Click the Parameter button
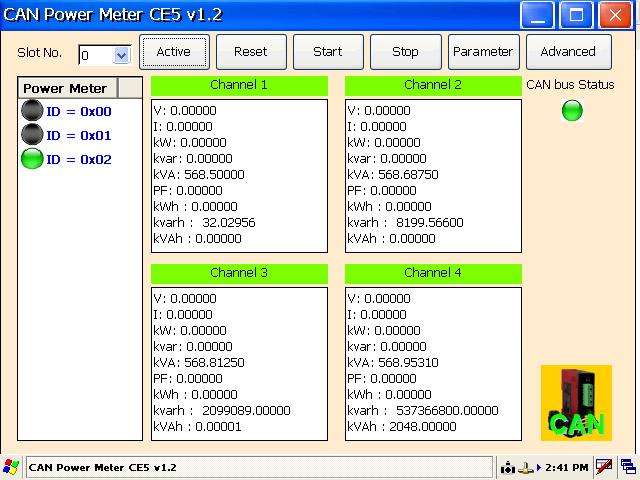Image resolution: width=640 pixels, height=480 pixels. pyautogui.click(x=482, y=52)
